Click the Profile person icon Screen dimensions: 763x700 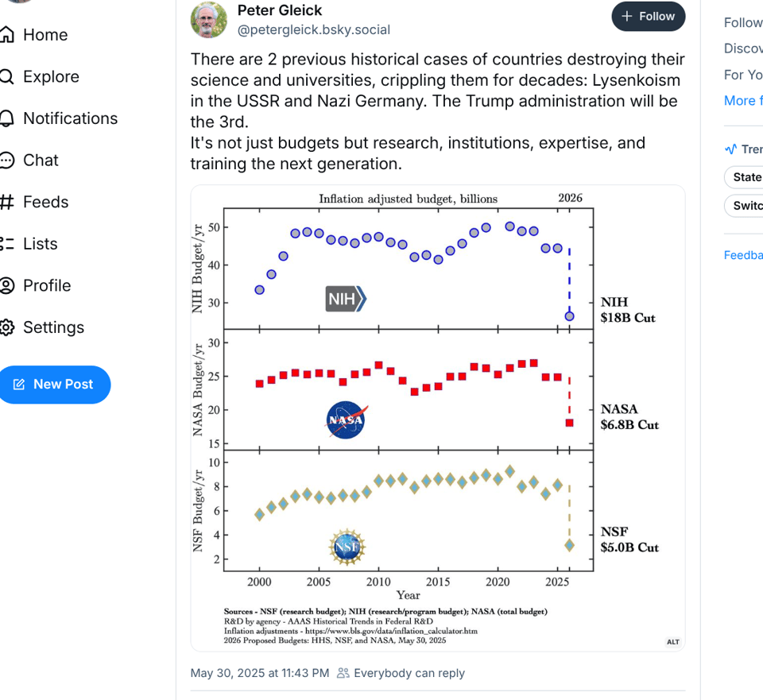click(x=7, y=285)
